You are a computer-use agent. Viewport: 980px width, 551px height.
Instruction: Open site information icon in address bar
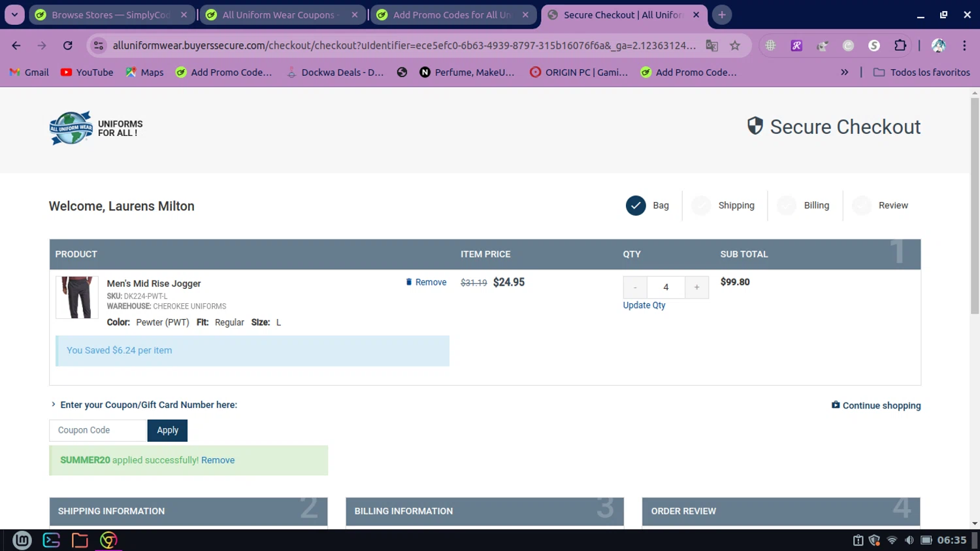(x=99, y=45)
